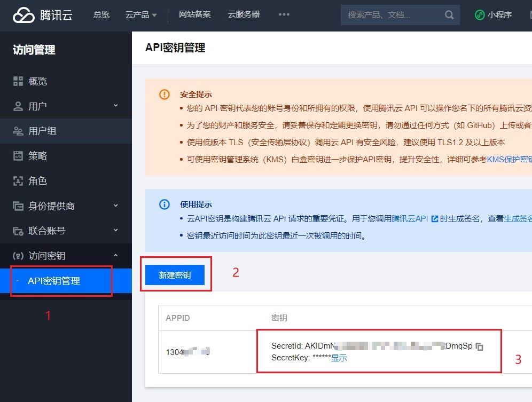Select API密钥管理 in the sidebar
Image resolution: width=532 pixels, height=402 pixels.
pyautogui.click(x=66, y=281)
